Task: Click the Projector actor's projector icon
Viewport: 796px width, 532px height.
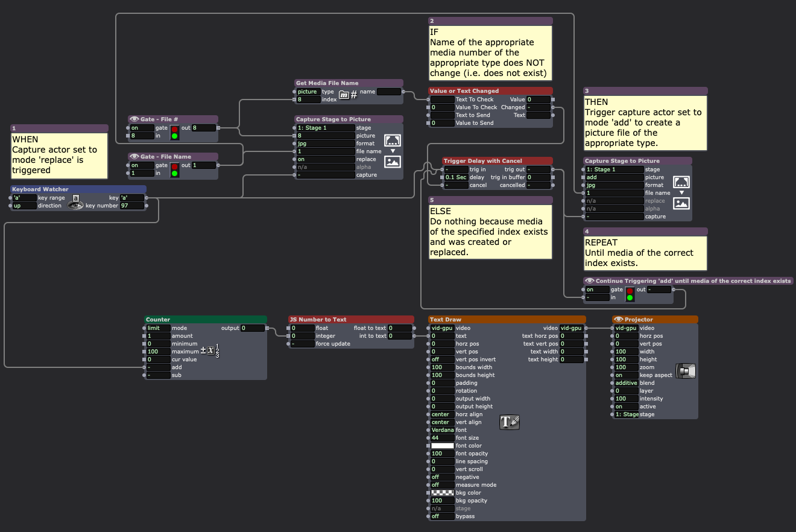Action: 686,371
